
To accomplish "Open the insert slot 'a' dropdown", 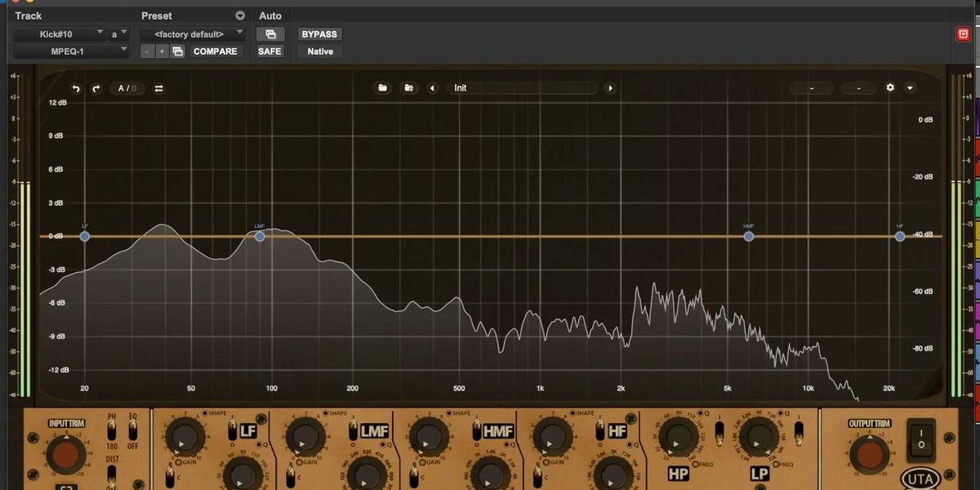I will (x=119, y=34).
